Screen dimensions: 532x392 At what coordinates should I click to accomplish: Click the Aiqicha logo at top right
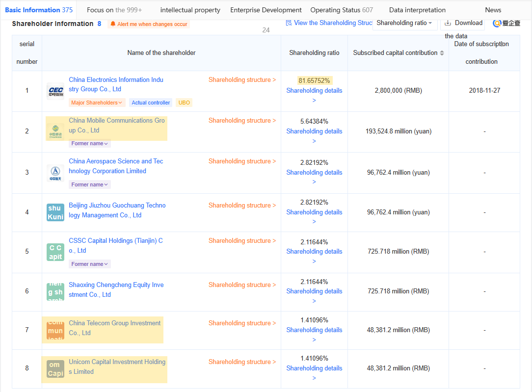(x=506, y=23)
